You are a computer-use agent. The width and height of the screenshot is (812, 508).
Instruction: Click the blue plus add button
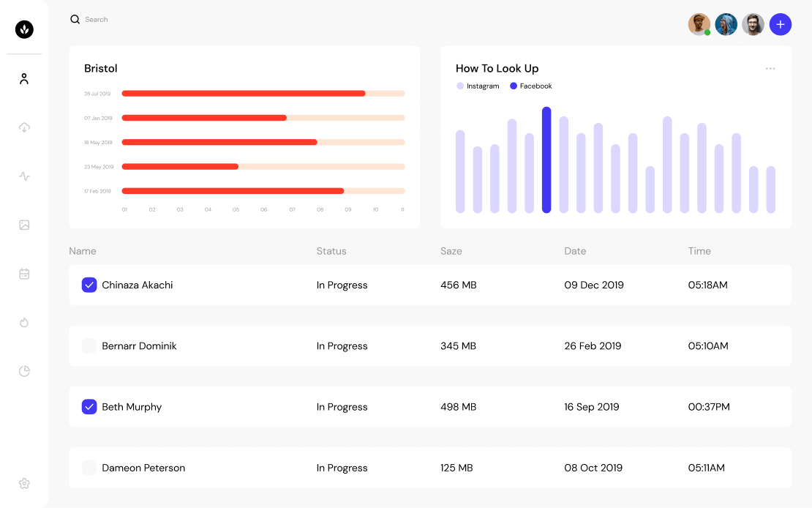click(780, 24)
